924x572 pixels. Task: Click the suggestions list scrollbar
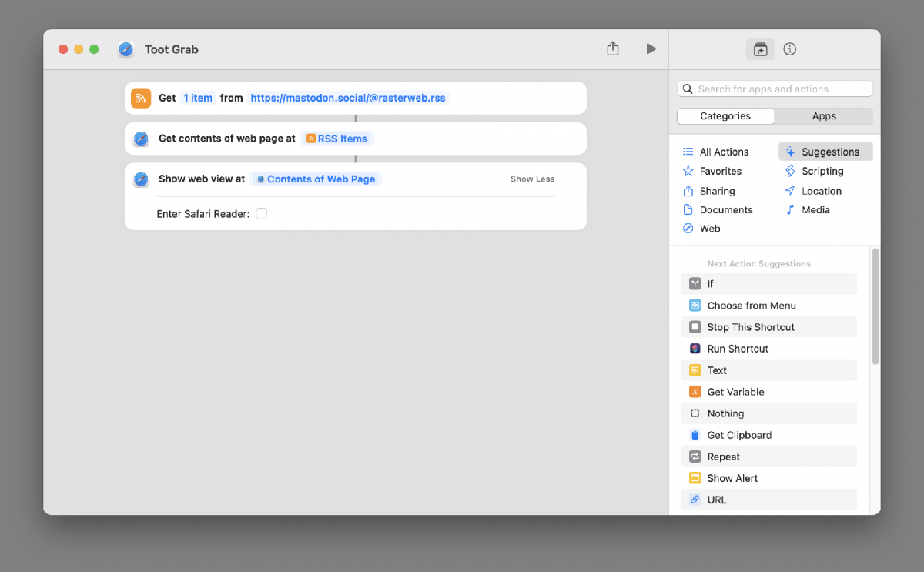pyautogui.click(x=875, y=306)
